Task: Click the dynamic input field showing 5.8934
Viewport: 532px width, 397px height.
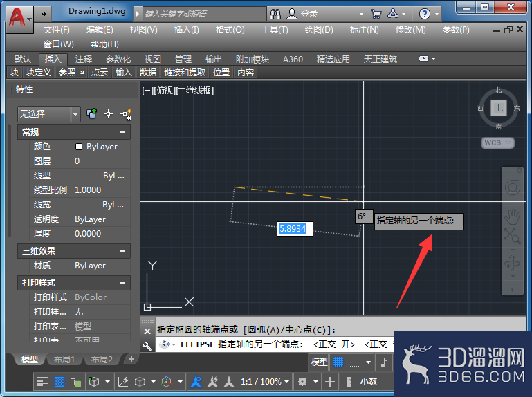Action: pos(295,229)
